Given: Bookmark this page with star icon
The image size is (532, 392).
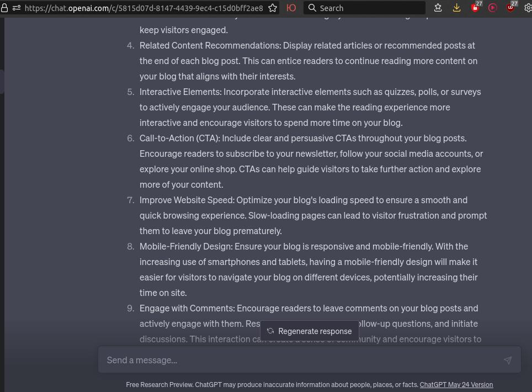Looking at the screenshot, I should coord(273,8).
